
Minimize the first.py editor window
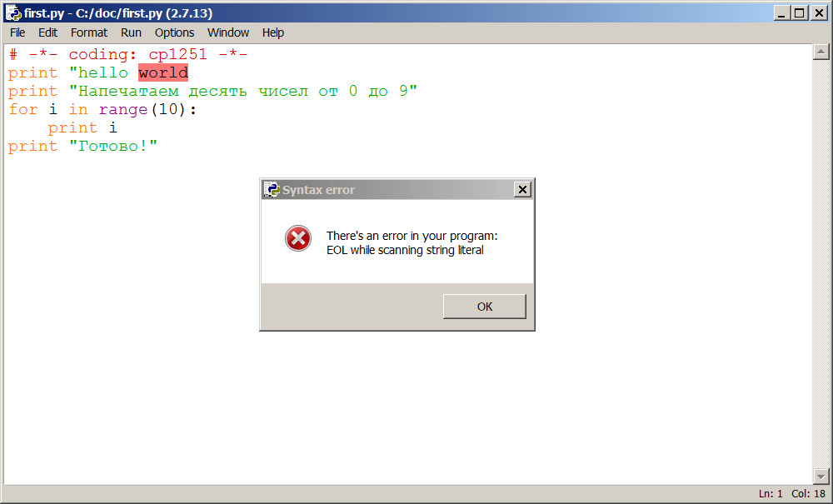point(781,12)
